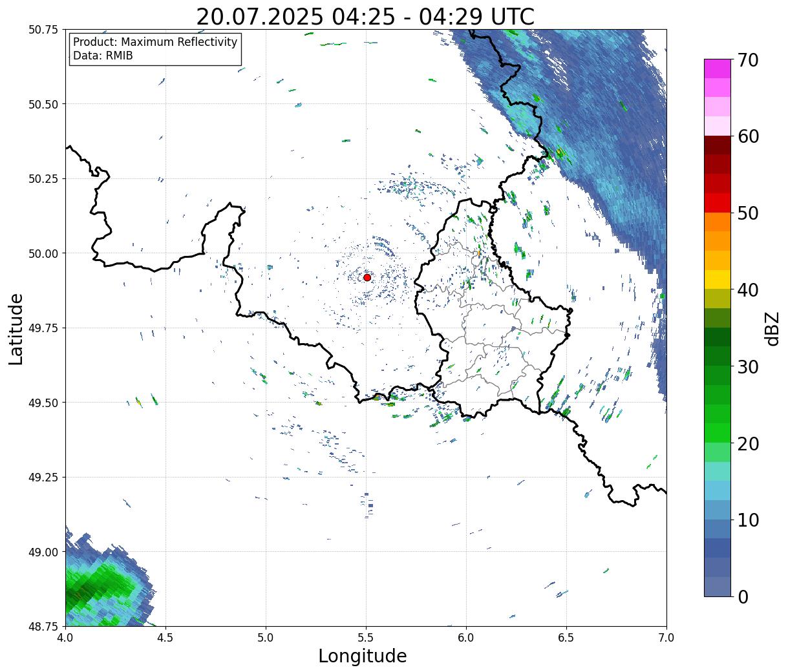Click the latitude tick label 50.75
The image size is (788, 672).
click(43, 30)
